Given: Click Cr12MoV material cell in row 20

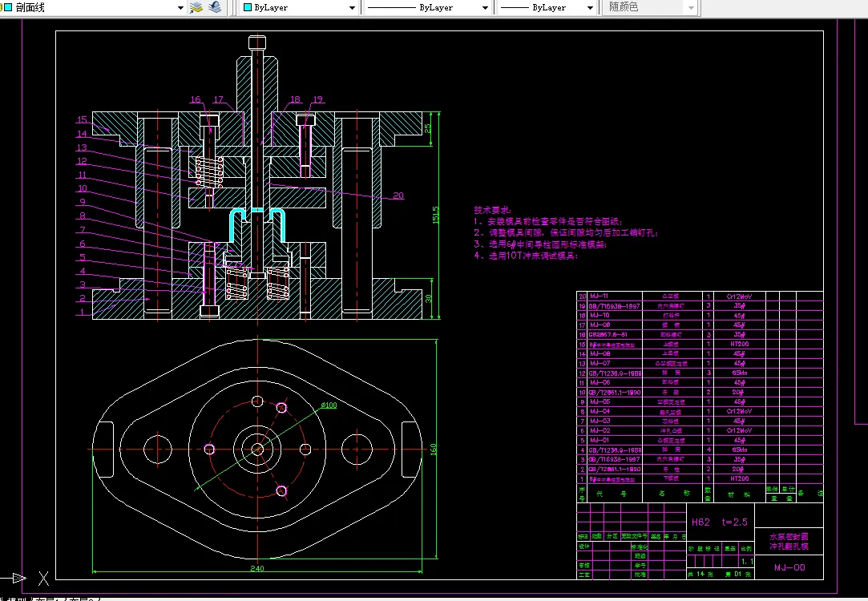Looking at the screenshot, I should (739, 296).
